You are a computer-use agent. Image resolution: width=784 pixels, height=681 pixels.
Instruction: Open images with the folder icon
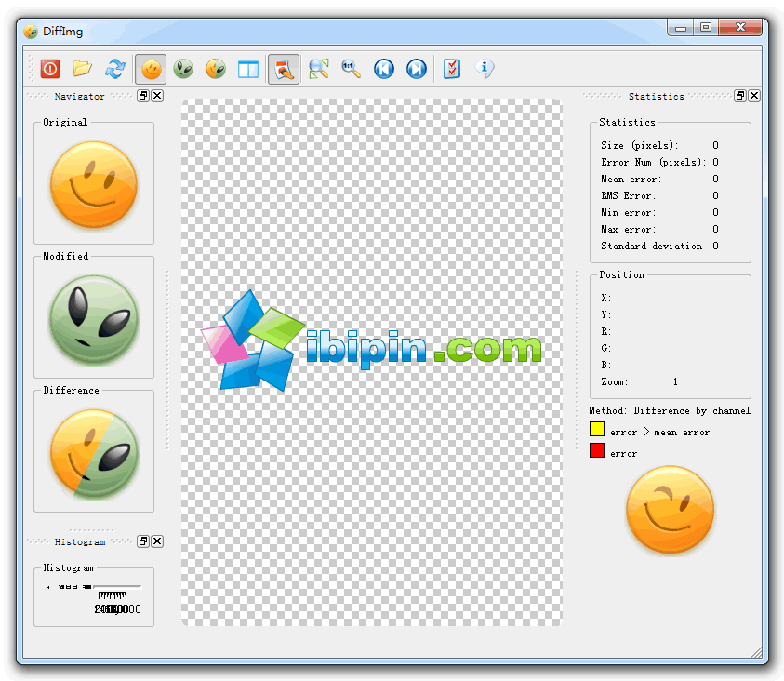82,69
